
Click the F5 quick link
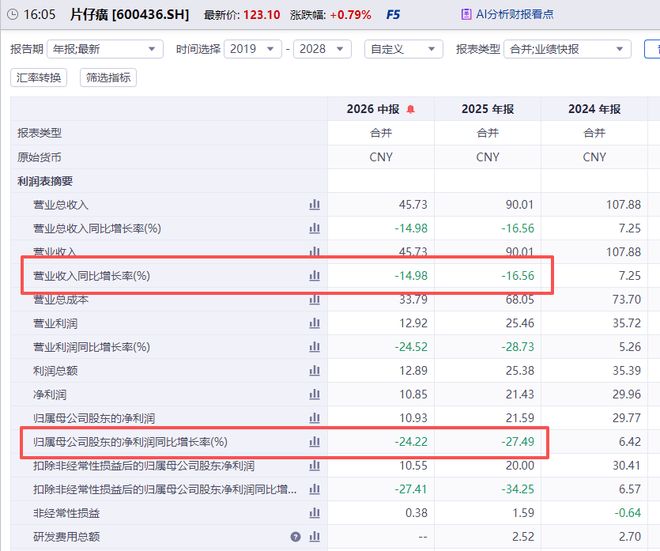click(x=393, y=15)
